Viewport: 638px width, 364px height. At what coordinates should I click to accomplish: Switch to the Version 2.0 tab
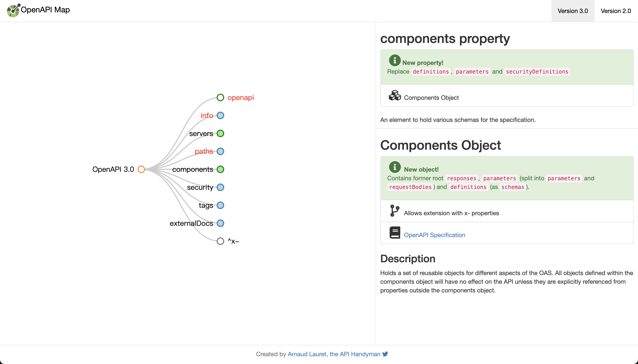616,11
